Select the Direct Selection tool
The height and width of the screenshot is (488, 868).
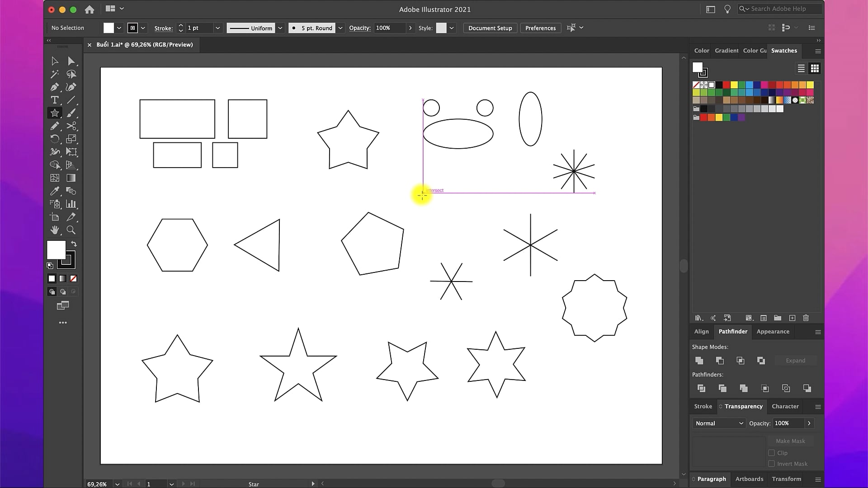coord(71,61)
